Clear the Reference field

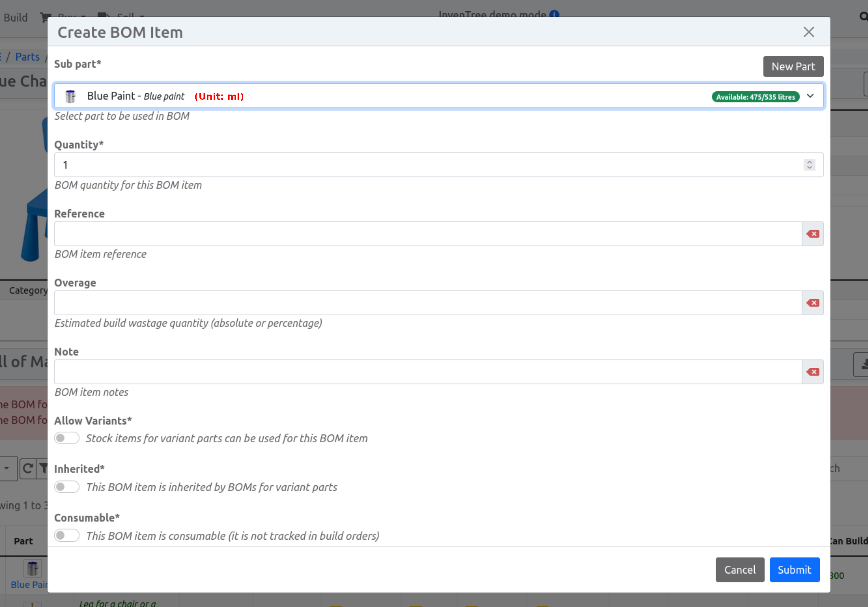[813, 234]
